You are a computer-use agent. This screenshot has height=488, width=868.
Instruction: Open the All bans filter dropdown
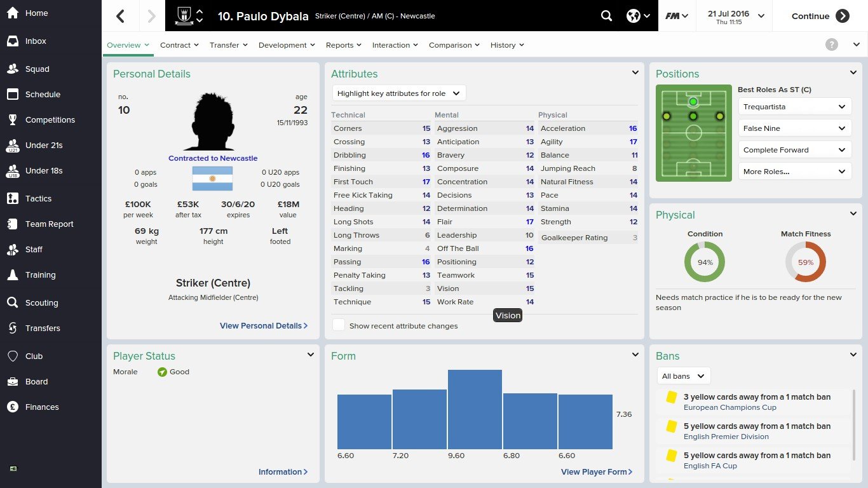[x=683, y=376]
